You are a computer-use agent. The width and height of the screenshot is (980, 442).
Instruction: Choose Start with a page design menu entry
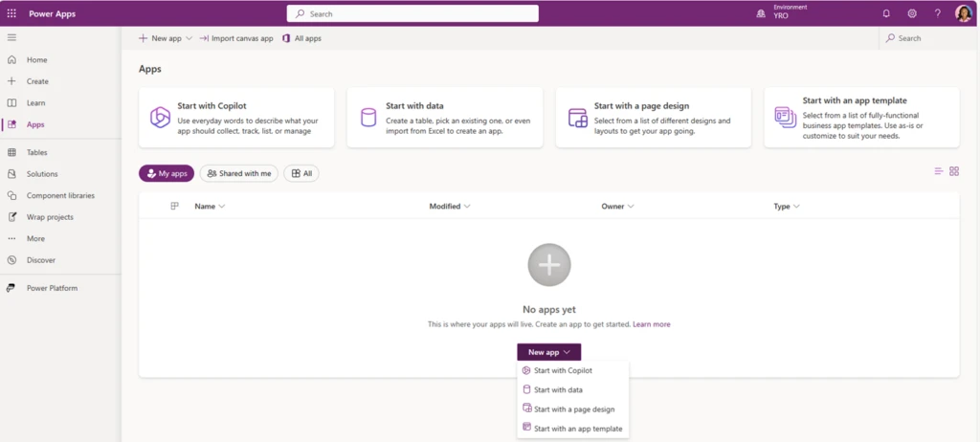click(x=573, y=409)
